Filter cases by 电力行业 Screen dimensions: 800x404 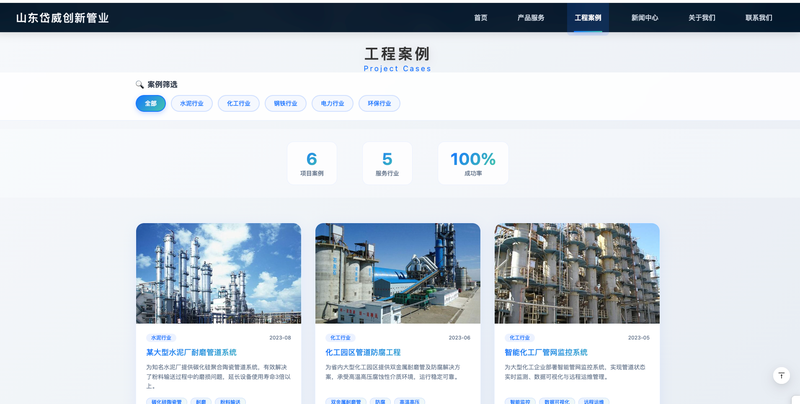(x=333, y=104)
